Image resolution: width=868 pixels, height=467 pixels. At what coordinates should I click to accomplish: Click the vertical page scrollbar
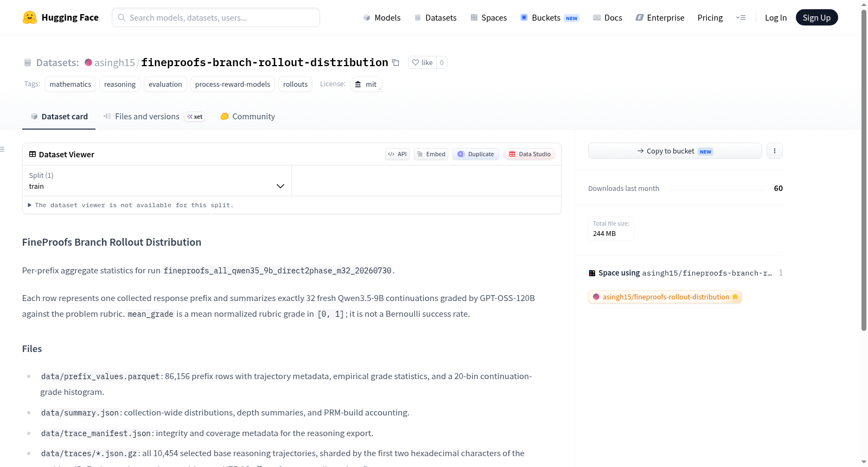[x=864, y=169]
